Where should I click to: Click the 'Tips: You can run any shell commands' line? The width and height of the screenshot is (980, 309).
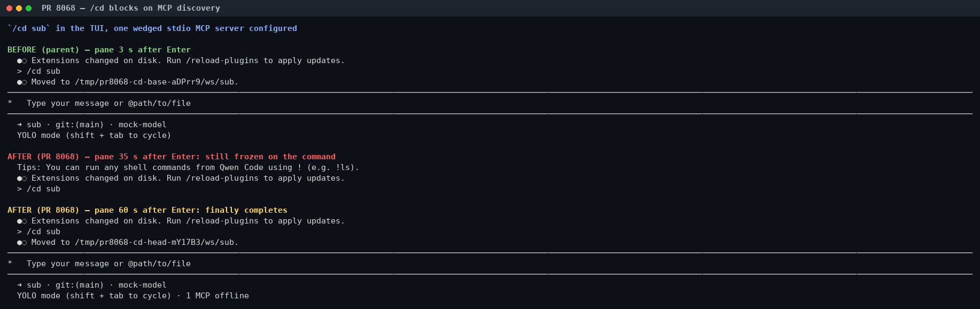pyautogui.click(x=188, y=167)
